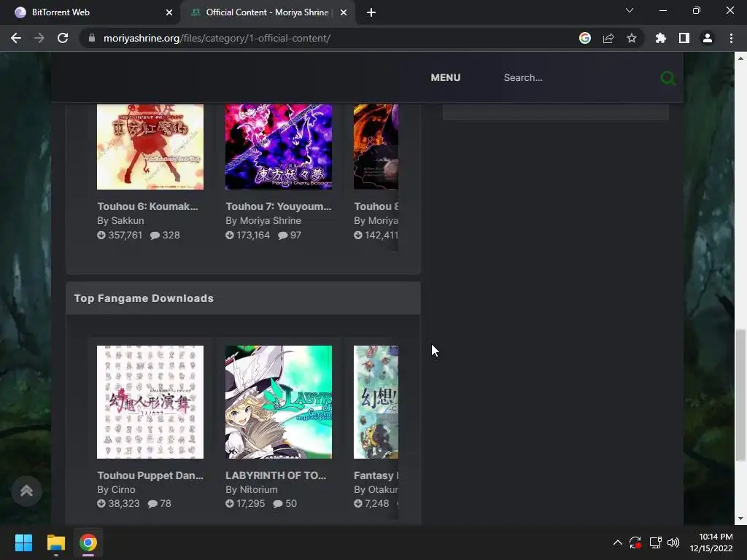Open the partially visible Touhou 8 thumbnail
The height and width of the screenshot is (560, 747).
[x=376, y=147]
